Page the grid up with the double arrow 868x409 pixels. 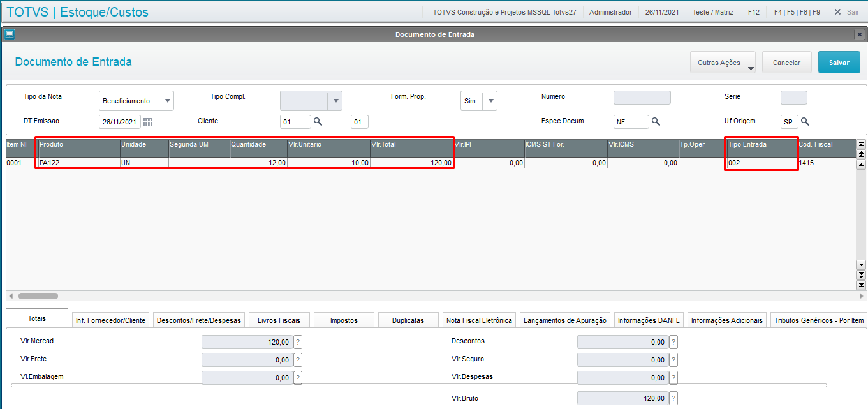point(861,154)
